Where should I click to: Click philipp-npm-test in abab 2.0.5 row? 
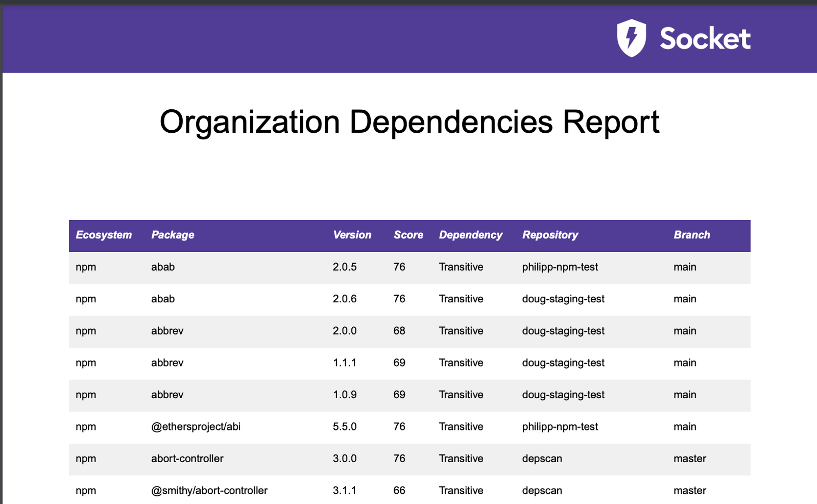click(x=560, y=267)
